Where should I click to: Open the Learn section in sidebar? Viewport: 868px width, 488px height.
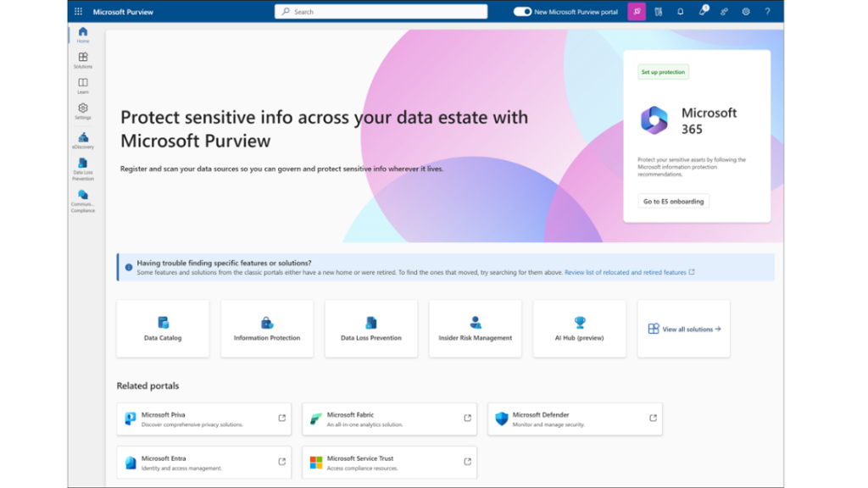coord(82,86)
